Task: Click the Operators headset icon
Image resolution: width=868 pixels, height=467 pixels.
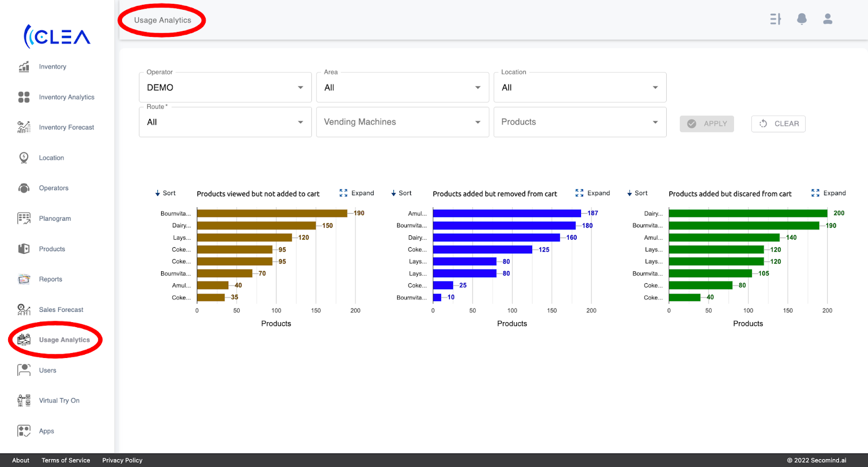Action: coord(24,188)
